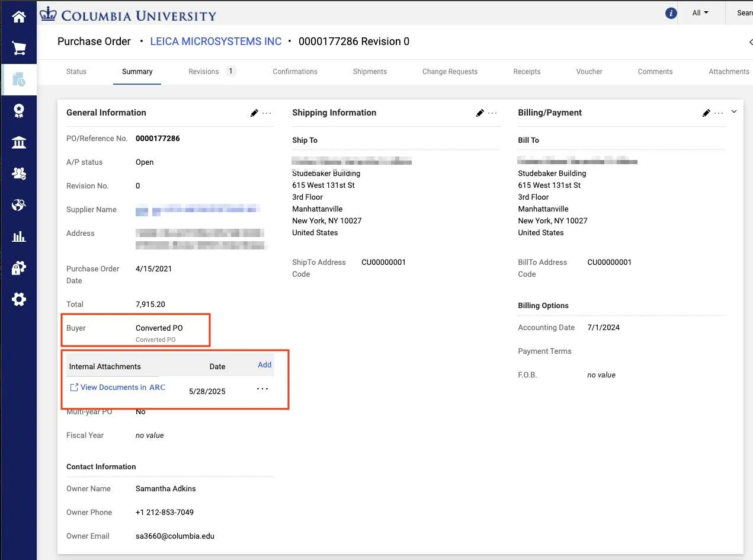This screenshot has width=753, height=560.
Task: Open the bar chart reporting icon
Action: pos(18,236)
